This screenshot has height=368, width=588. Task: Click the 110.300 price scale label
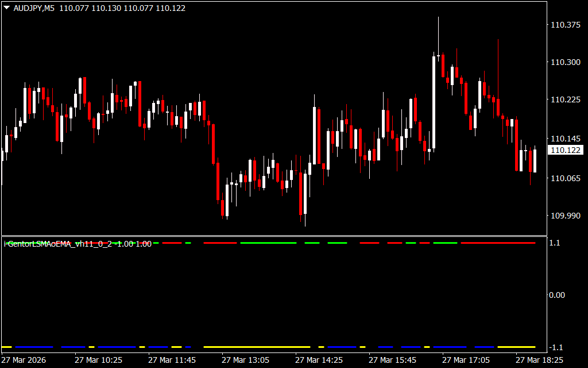[564, 62]
